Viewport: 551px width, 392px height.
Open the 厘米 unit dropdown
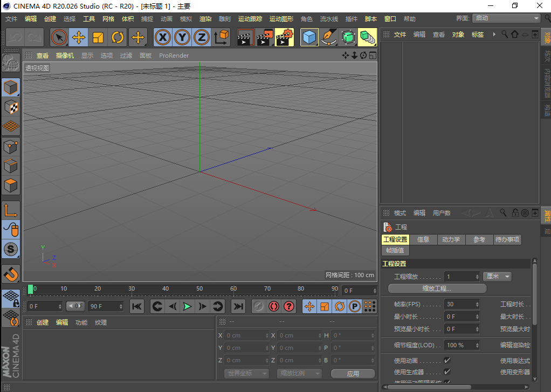(x=497, y=276)
